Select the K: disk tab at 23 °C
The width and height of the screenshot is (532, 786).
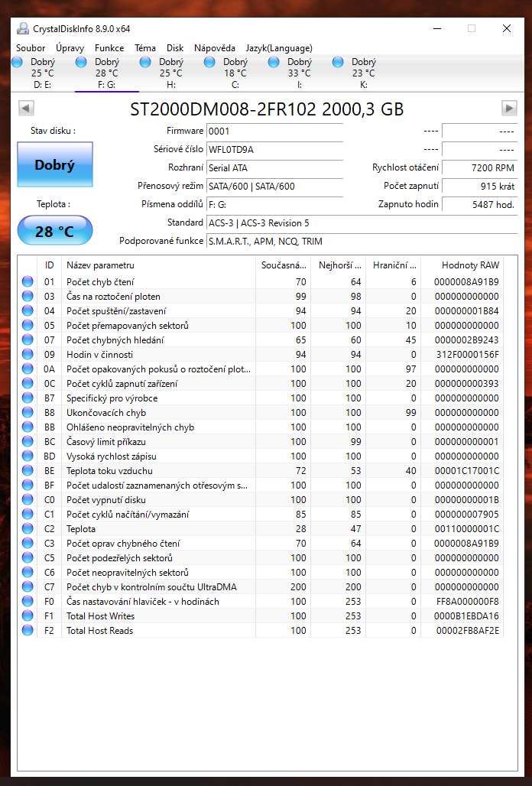click(363, 73)
